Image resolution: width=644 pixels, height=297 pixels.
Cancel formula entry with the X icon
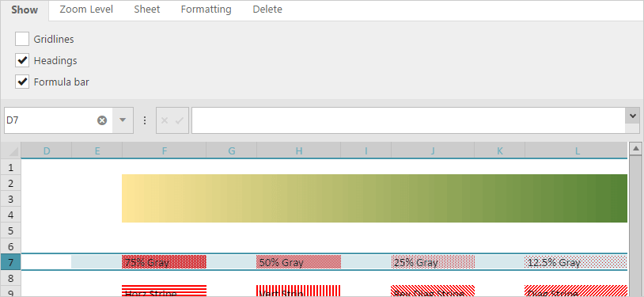(x=165, y=120)
